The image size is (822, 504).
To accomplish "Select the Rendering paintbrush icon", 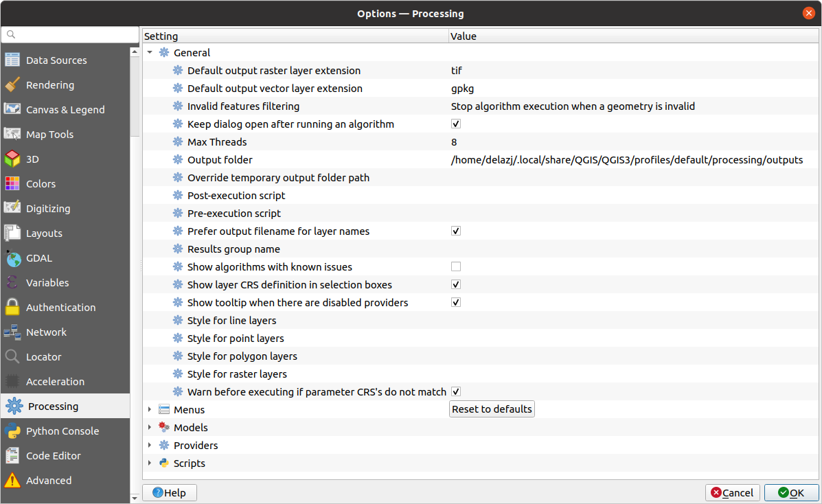I will tap(12, 85).
